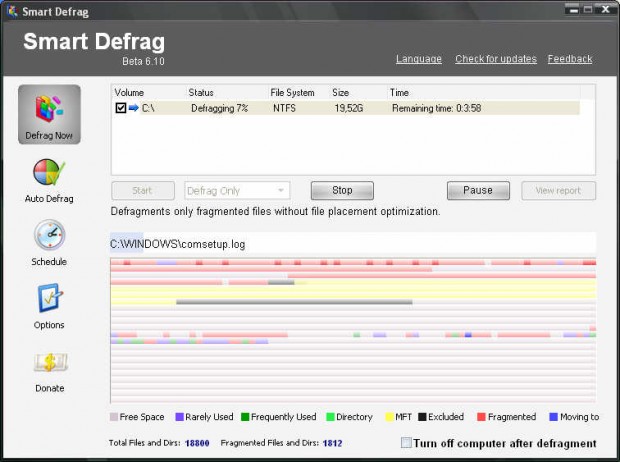Click the MFT yellow legend swatch
This screenshot has height=462, width=620.
click(389, 417)
